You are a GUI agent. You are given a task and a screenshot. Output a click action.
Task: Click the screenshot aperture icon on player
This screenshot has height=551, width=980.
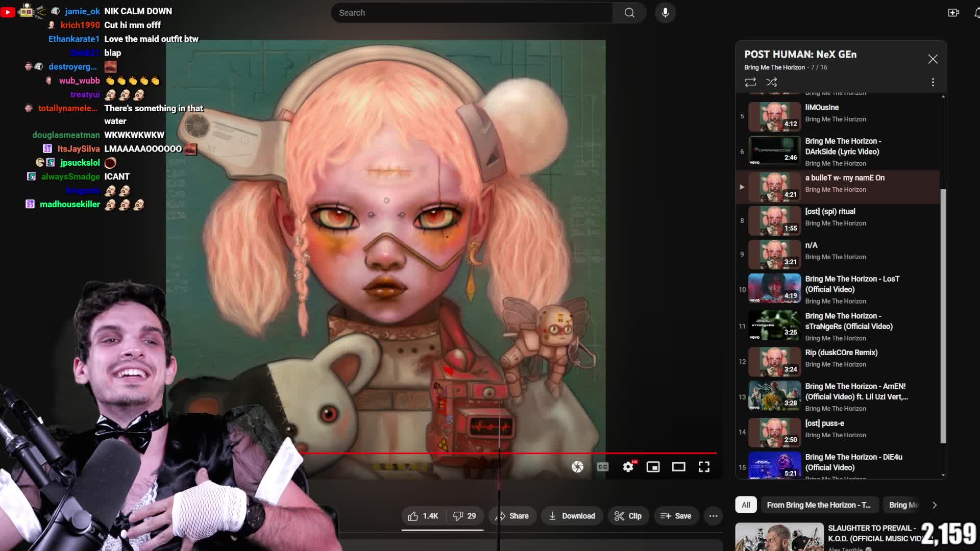tap(577, 467)
